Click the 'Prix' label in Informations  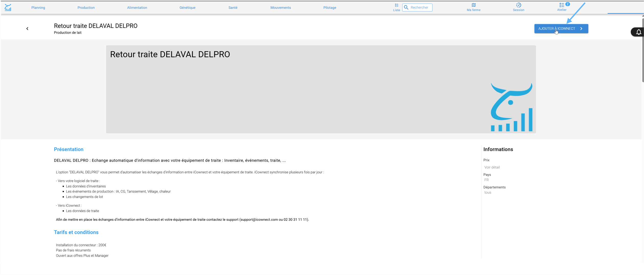486,160
